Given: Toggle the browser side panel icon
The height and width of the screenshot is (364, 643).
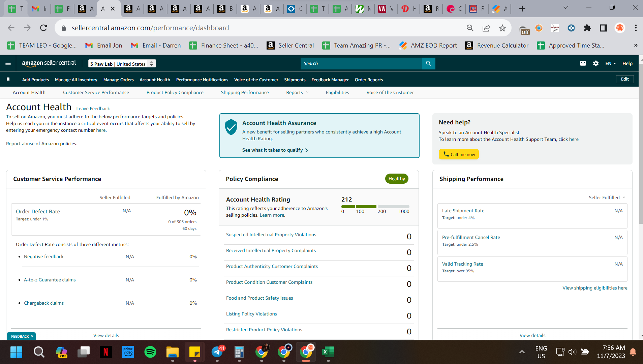Looking at the screenshot, I should pos(603,28).
